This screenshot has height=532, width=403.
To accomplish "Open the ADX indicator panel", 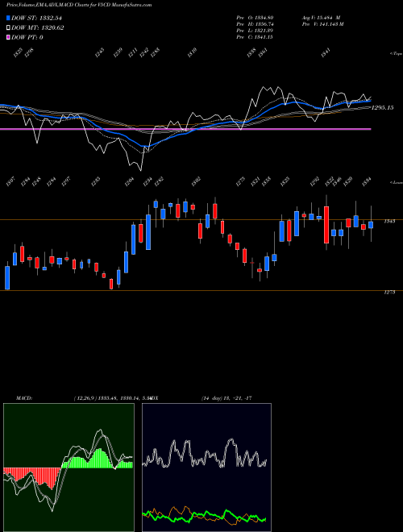I will 206,468.
